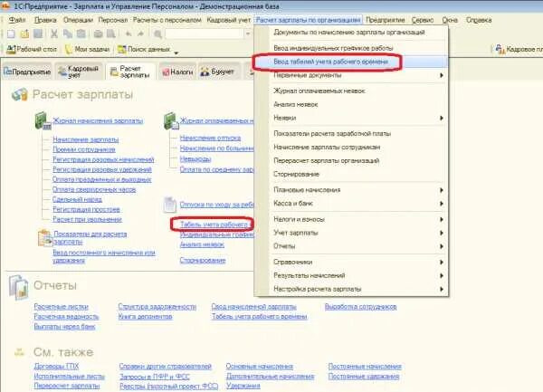The height and width of the screenshot is (392, 543).
Task: Open the Начисление зарплаты link
Action: click(86, 140)
